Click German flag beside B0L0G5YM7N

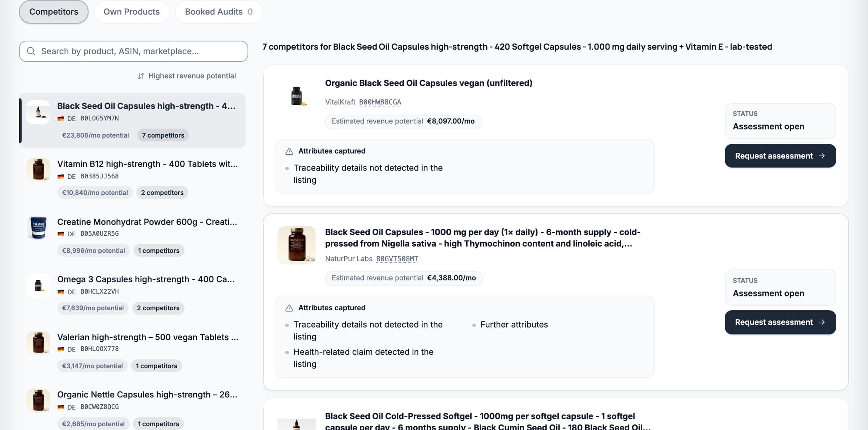[61, 119]
